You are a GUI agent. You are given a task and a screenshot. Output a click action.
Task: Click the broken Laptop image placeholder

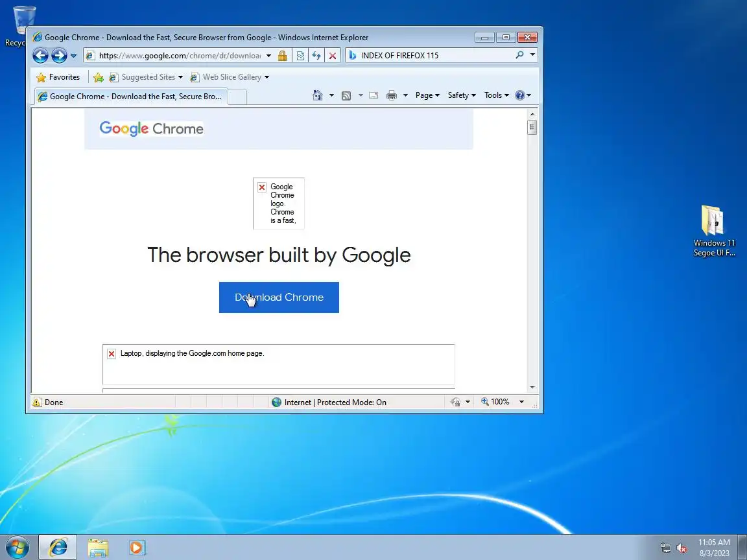tap(279, 364)
